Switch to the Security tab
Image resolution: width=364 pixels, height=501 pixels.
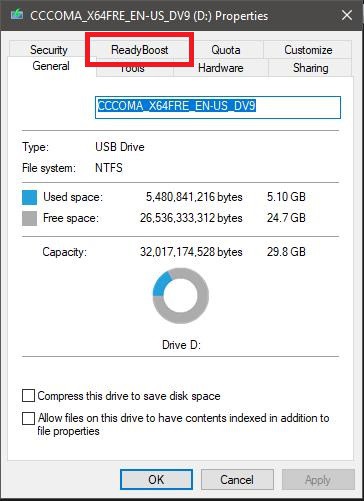pyautogui.click(x=49, y=49)
